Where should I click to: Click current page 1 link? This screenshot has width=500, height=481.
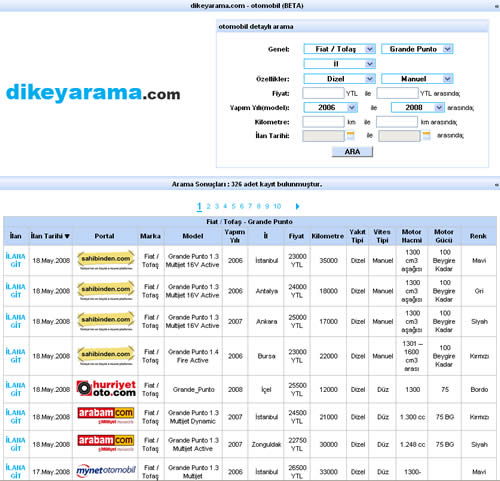tap(199, 207)
